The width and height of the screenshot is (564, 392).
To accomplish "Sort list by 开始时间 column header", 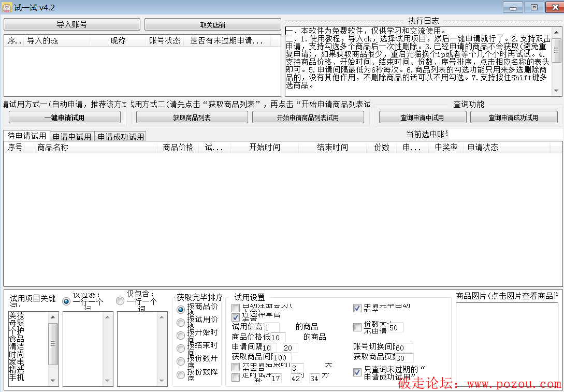I will [264, 148].
